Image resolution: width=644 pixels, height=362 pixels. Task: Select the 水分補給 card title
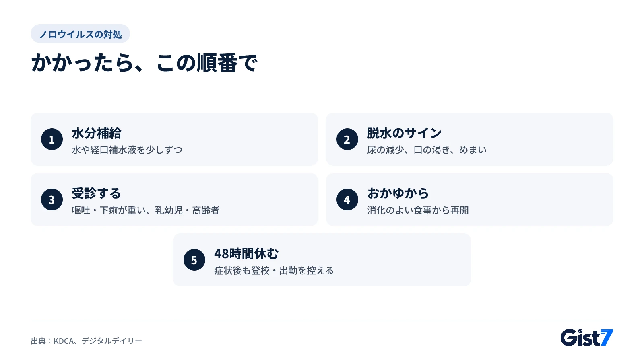97,133
